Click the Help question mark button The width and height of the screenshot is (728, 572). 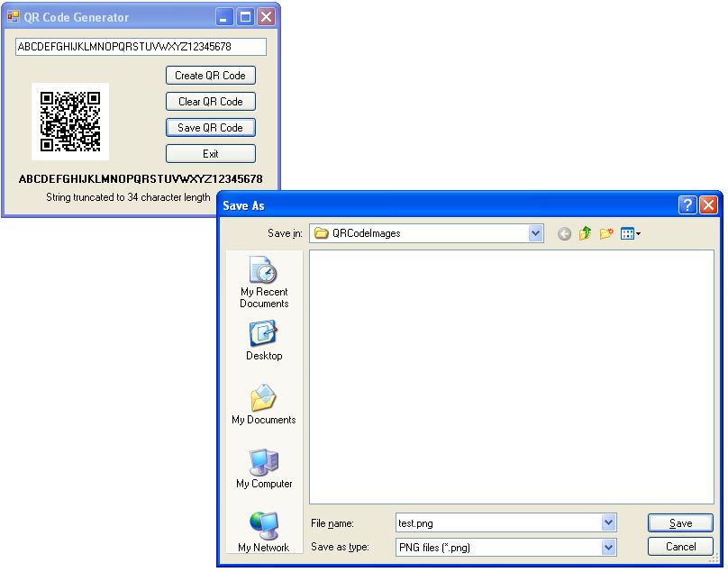tap(687, 204)
